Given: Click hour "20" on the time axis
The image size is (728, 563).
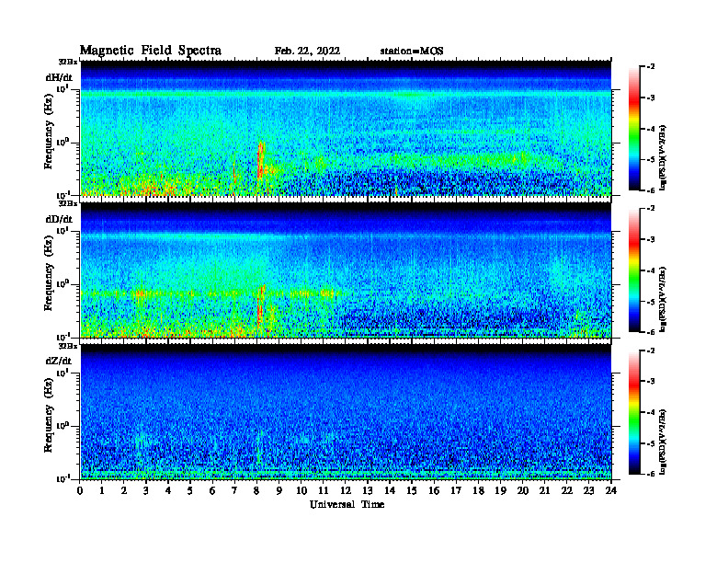Looking at the screenshot, I should pos(523,491).
